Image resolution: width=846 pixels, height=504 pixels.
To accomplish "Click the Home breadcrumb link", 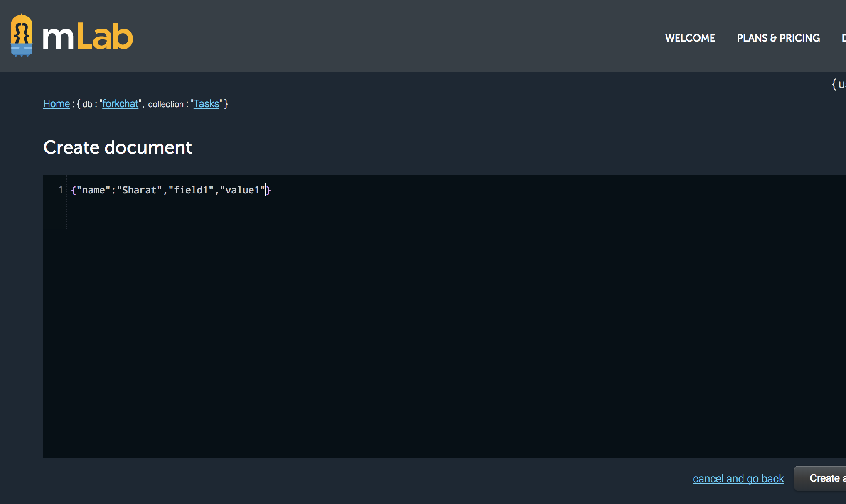I will point(55,104).
